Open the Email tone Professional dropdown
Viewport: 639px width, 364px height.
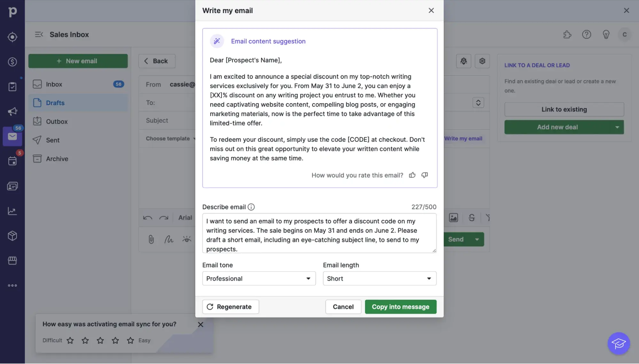[x=259, y=278]
